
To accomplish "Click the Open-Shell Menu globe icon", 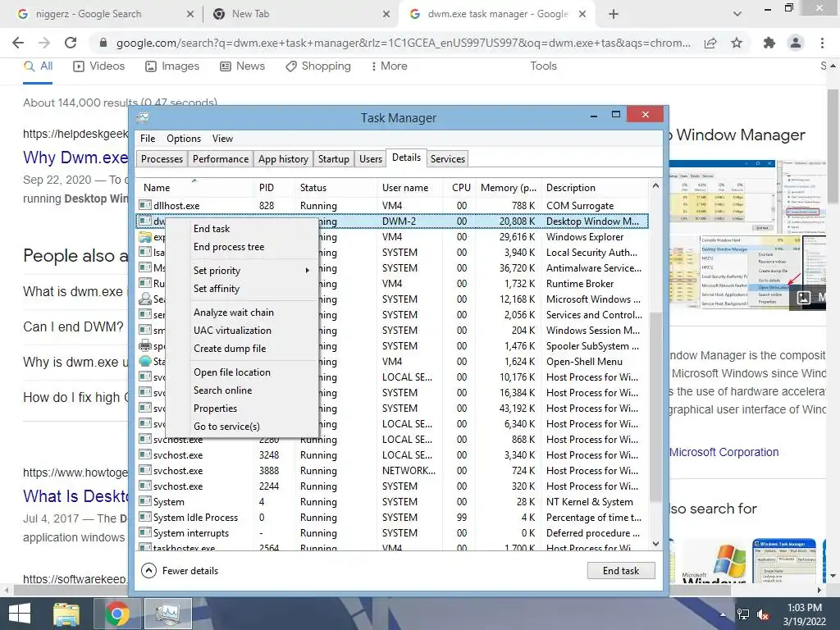I will pyautogui.click(x=144, y=361).
